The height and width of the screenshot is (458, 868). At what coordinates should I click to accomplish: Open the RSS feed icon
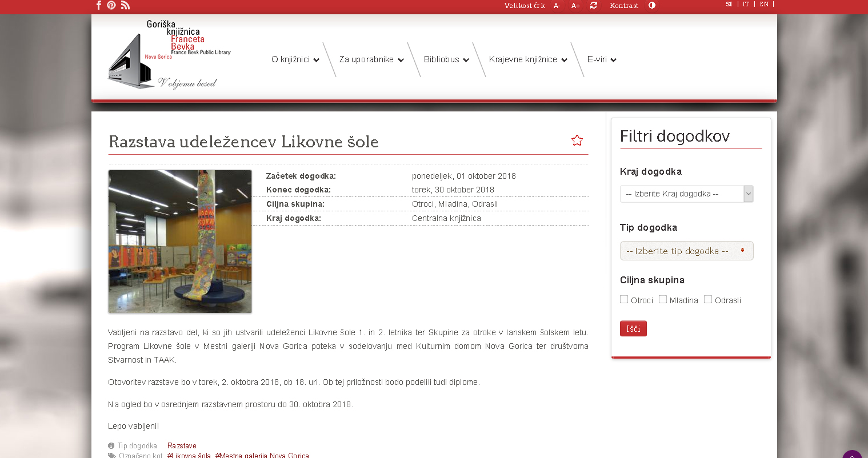click(x=126, y=5)
